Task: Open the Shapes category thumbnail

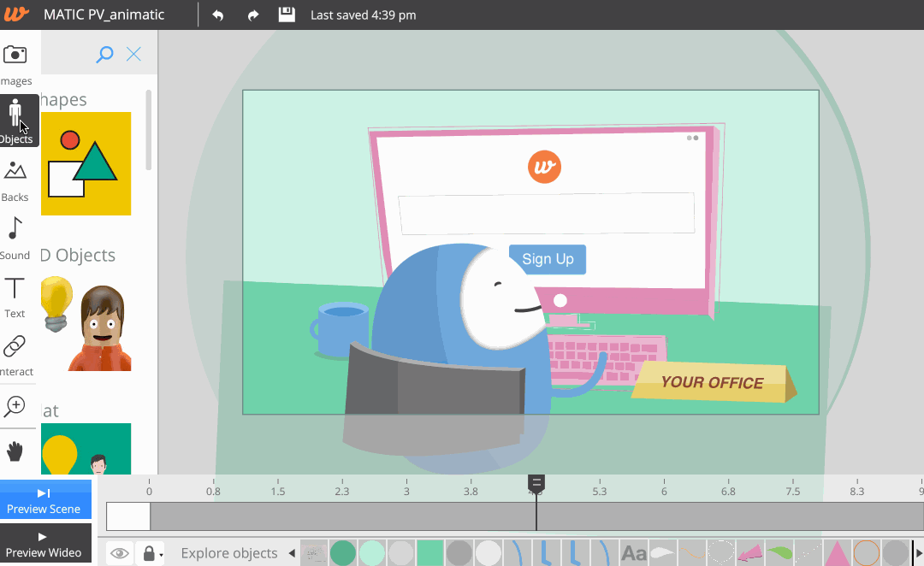Action: 86,164
